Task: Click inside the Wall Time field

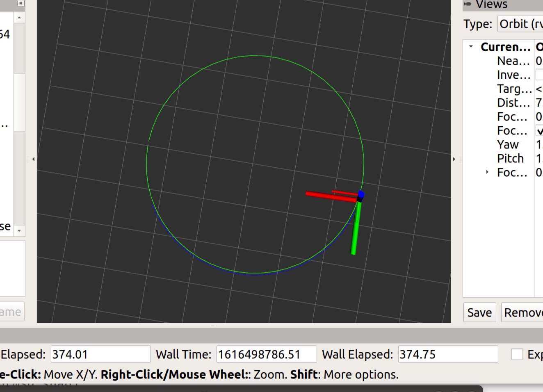Action: (x=266, y=354)
